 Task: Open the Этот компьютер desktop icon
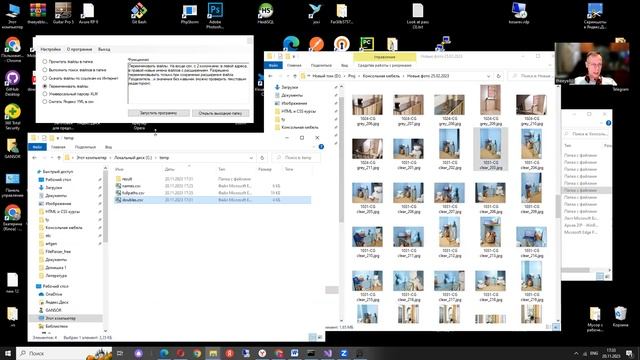(12, 16)
